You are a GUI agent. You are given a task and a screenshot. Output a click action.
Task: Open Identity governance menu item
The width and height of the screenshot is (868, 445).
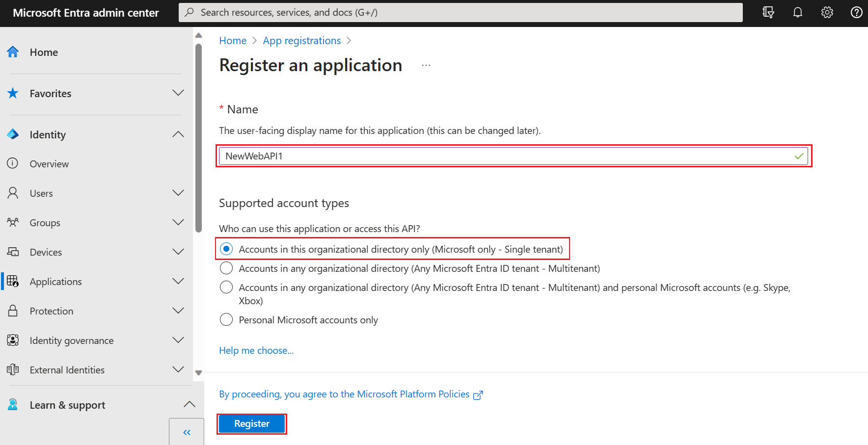tap(72, 340)
